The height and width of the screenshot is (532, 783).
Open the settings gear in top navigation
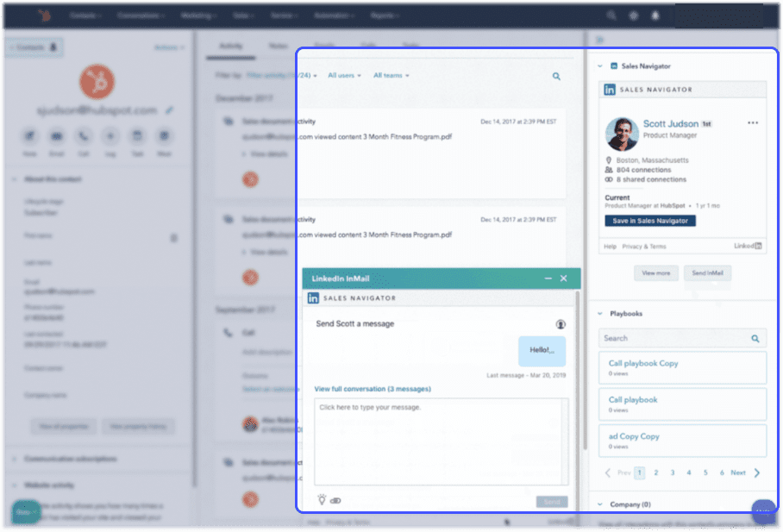coord(633,16)
